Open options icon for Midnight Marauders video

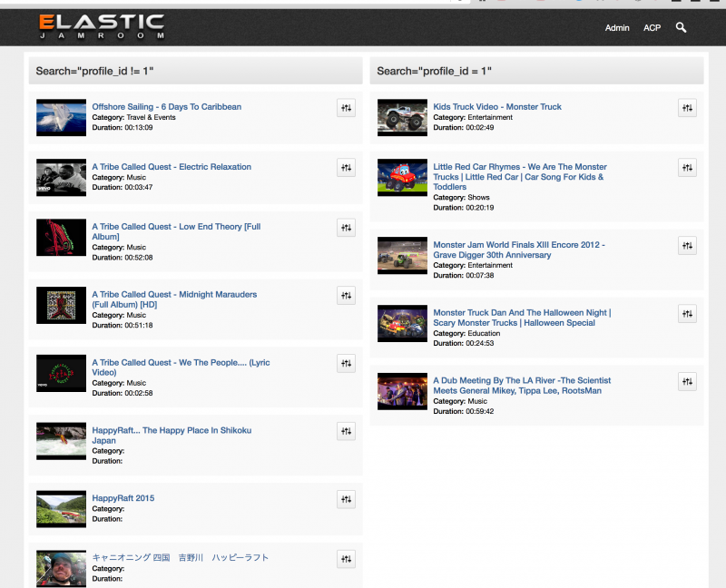coord(346,296)
